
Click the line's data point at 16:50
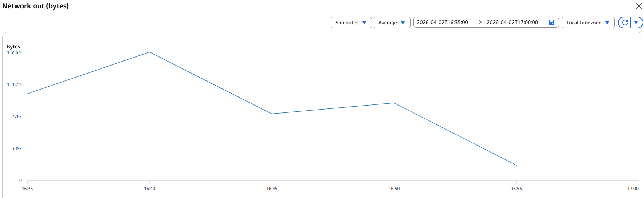pyautogui.click(x=394, y=103)
